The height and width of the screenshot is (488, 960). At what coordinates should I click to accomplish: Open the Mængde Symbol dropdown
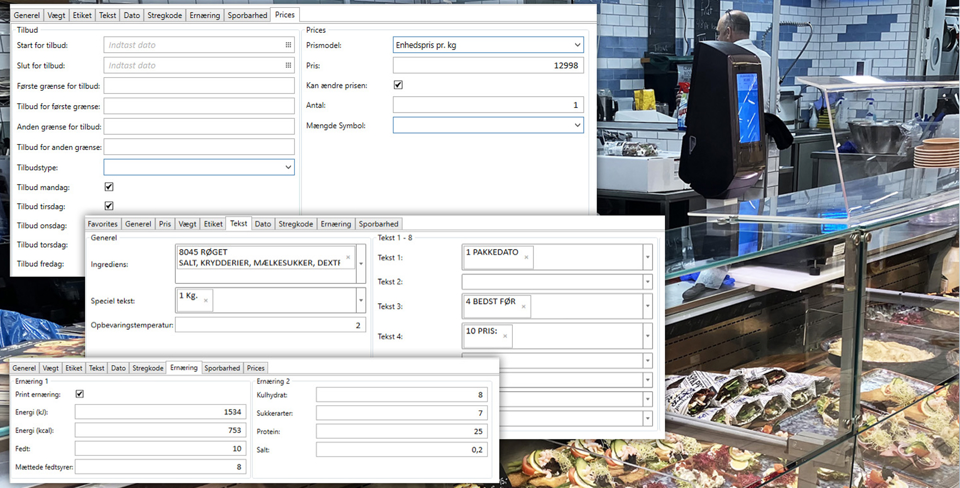click(x=577, y=126)
